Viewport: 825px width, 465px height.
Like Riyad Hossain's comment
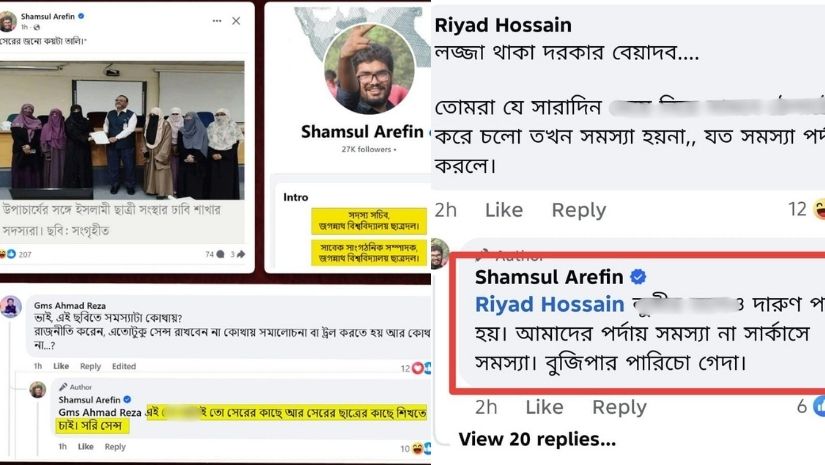click(x=504, y=210)
